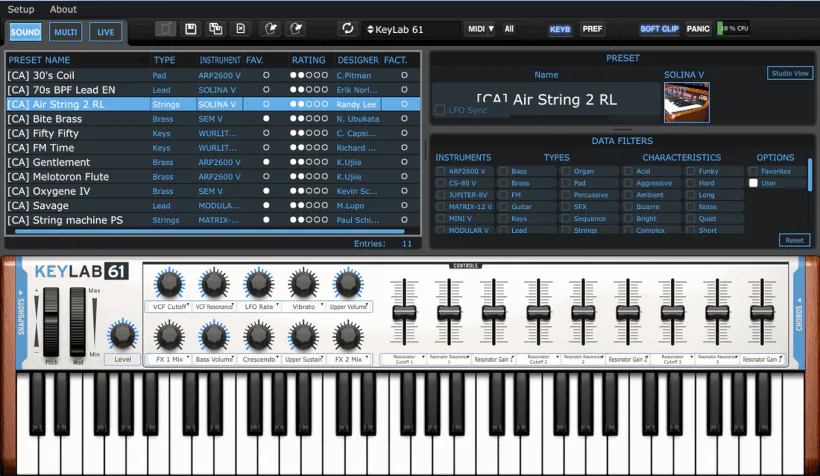Click the Upper Volume knob

pyautogui.click(x=348, y=284)
